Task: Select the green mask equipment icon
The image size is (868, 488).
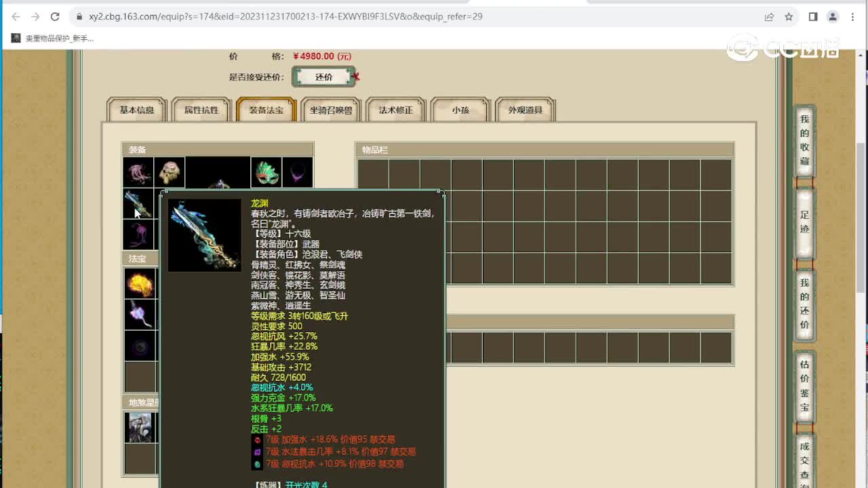Action: tap(266, 173)
